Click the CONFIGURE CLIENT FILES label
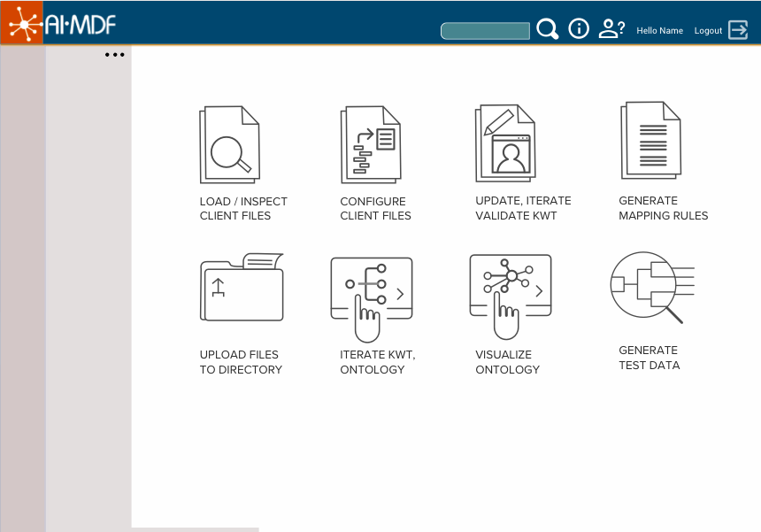Screen dimensions: 761x532 (x=375, y=208)
